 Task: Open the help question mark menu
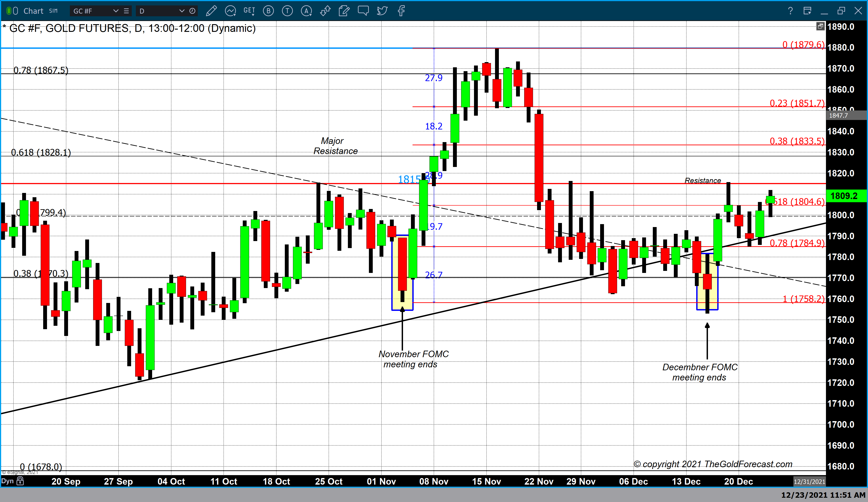[x=790, y=11]
